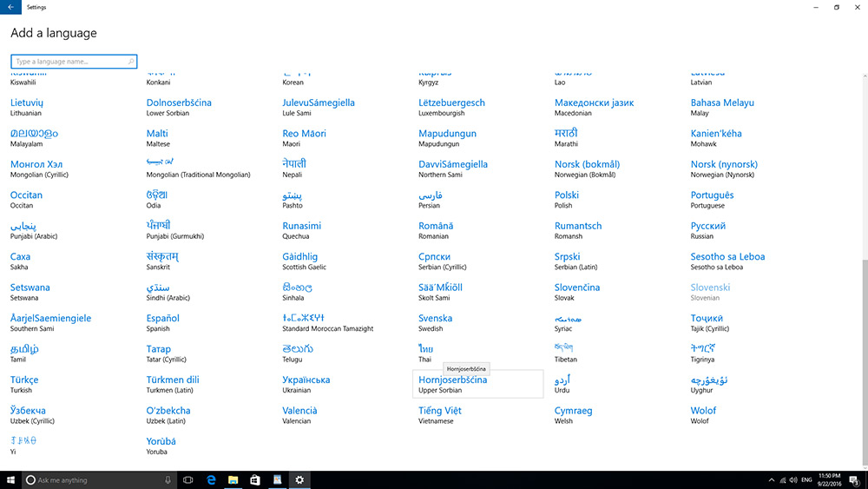This screenshot has width=868, height=489.
Task: Click the ENG input language indicator
Action: (806, 480)
